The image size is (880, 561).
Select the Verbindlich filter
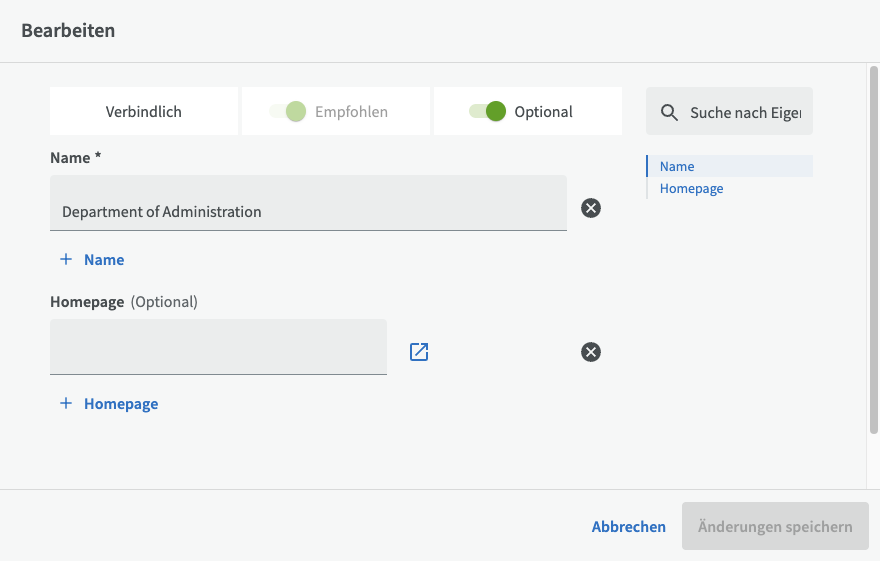144,112
